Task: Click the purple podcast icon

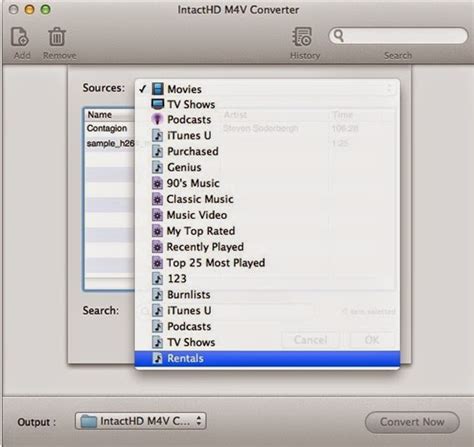Action: pos(157,119)
